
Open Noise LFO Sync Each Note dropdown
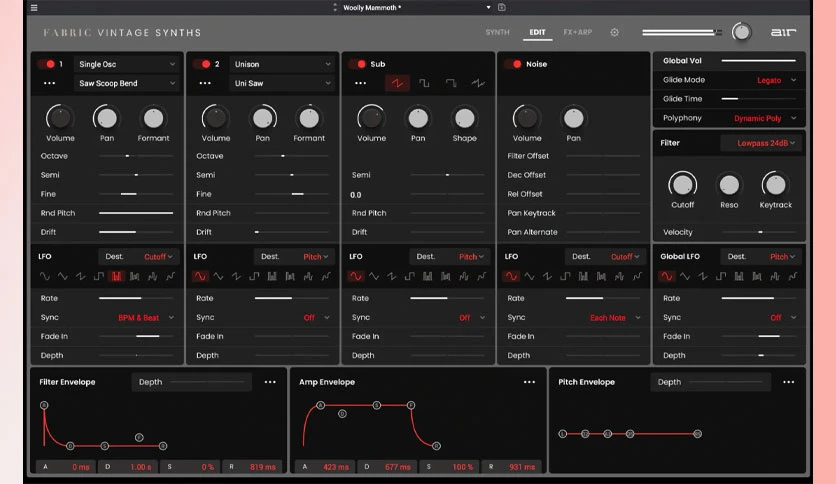click(615, 318)
